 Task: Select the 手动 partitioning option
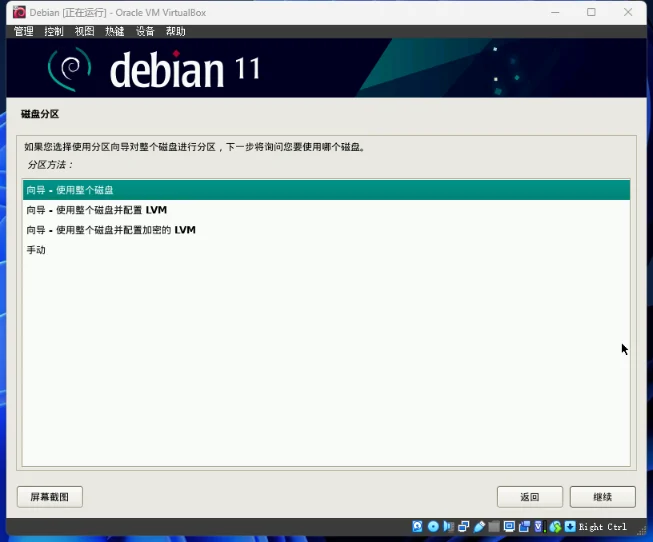coord(326,250)
